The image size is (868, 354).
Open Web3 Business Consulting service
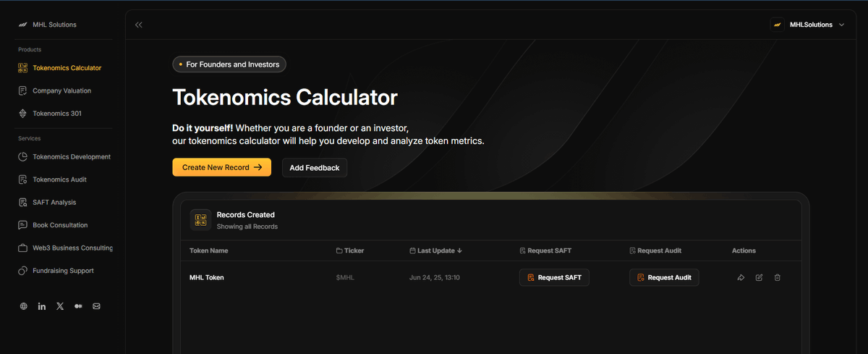pos(66,248)
